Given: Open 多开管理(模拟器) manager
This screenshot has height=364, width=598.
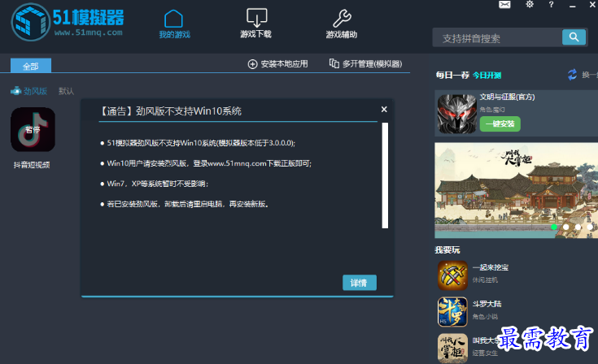Looking at the screenshot, I should [366, 63].
